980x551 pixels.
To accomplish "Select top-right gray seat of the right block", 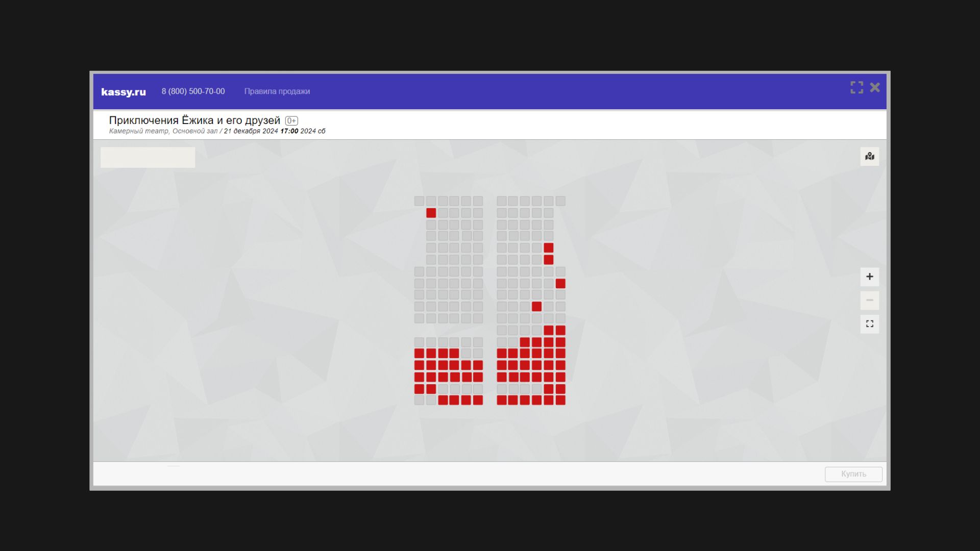I will pyautogui.click(x=560, y=201).
